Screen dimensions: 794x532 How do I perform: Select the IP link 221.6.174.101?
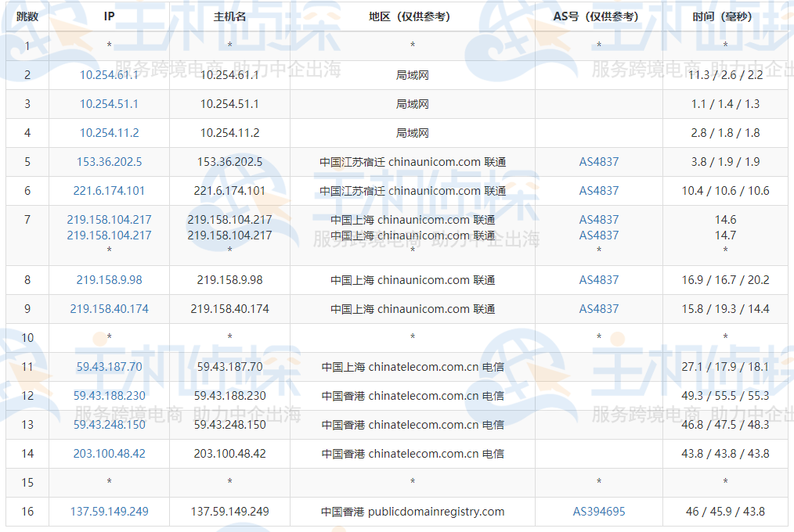point(109,190)
